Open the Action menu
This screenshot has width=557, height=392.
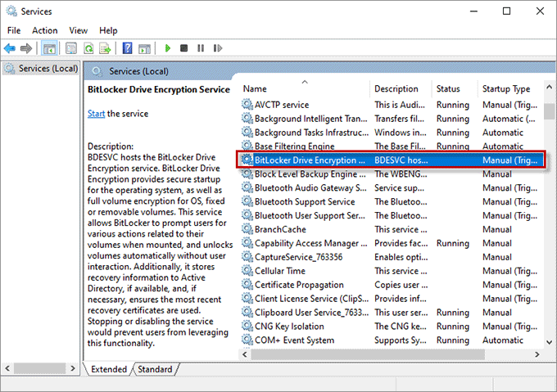pos(45,30)
